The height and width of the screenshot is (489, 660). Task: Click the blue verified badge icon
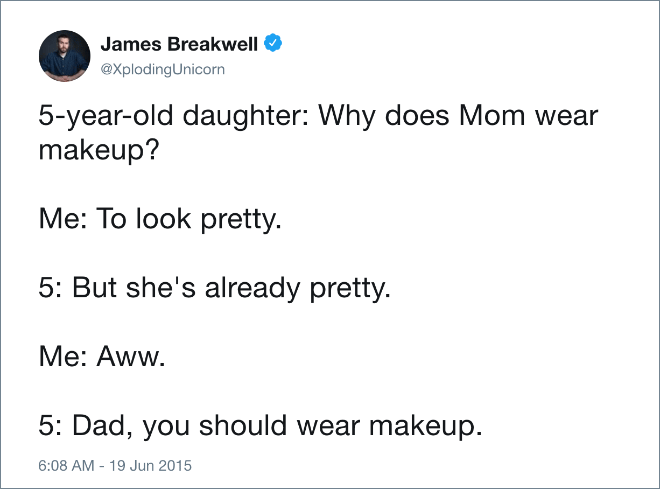pos(273,43)
